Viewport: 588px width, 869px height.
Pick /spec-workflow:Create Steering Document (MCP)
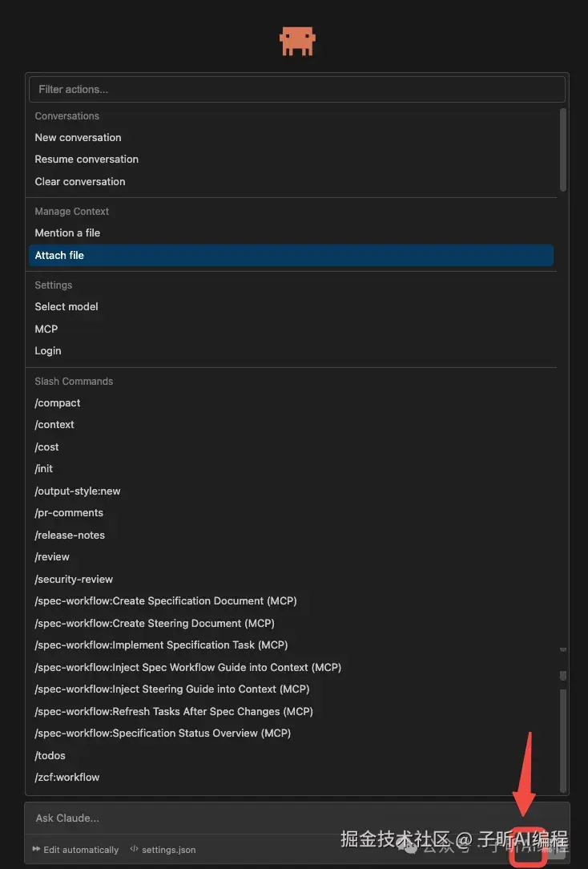[x=155, y=624]
